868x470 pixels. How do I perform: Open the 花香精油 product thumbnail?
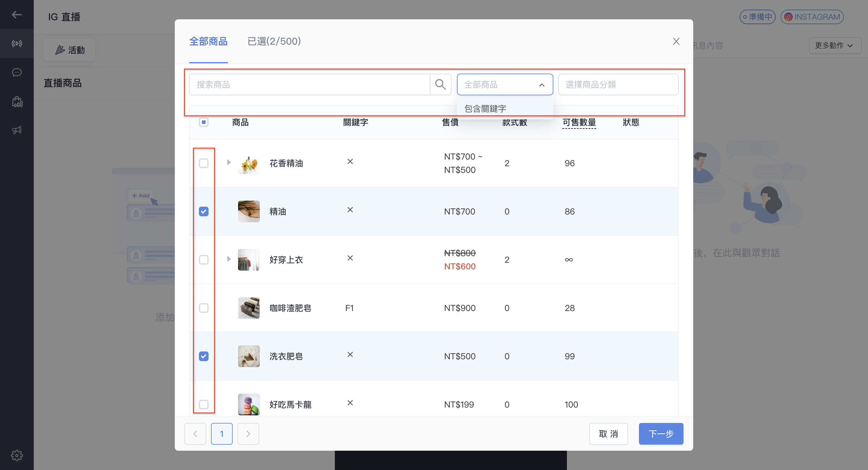click(x=249, y=164)
